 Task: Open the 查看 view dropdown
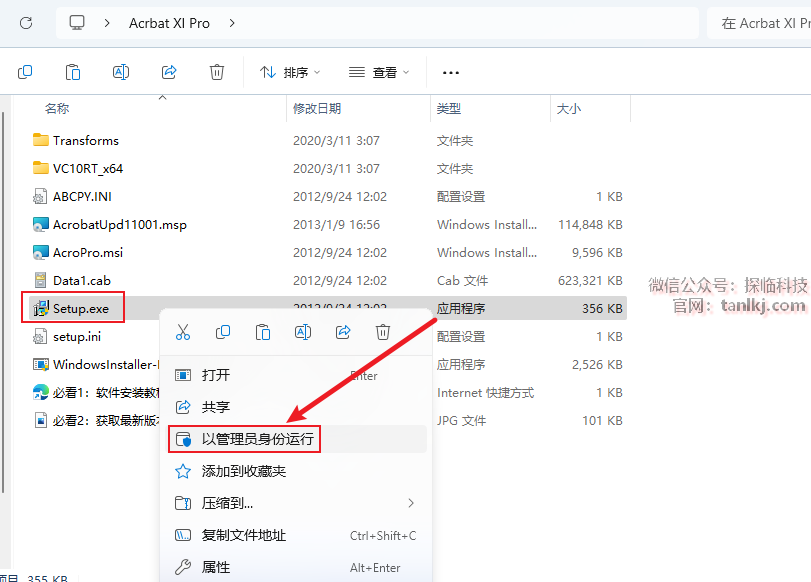coord(378,72)
